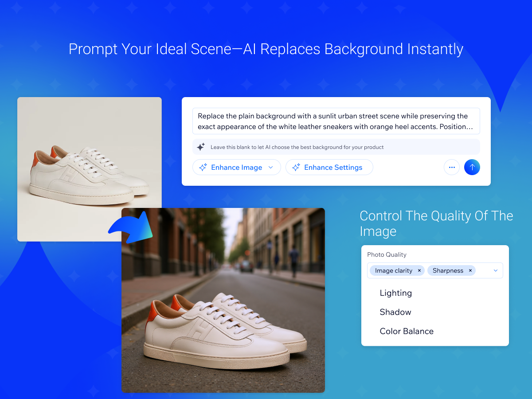
Task: Click the Photo Quality label
Action: tap(387, 254)
